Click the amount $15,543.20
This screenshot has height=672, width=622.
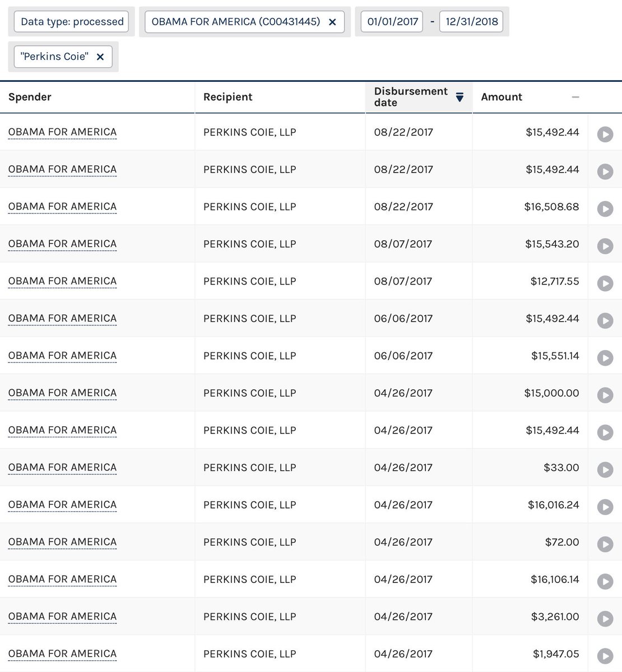click(552, 244)
